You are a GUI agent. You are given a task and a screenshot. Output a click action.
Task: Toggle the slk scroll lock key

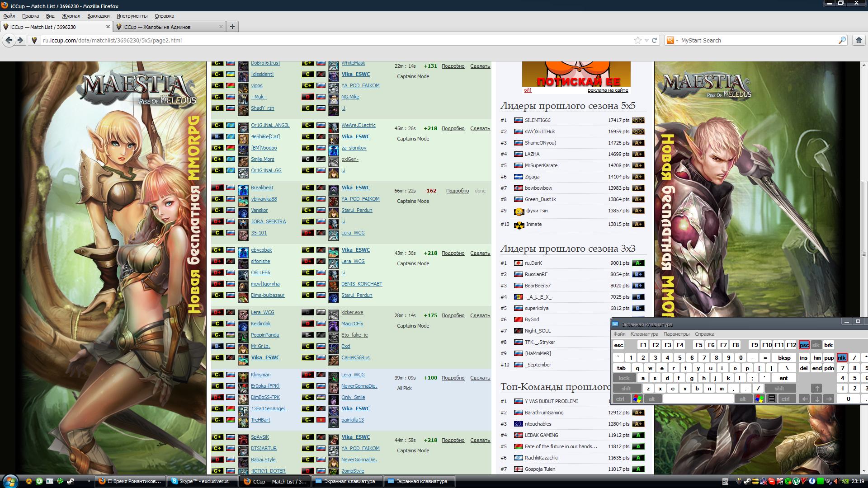816,345
